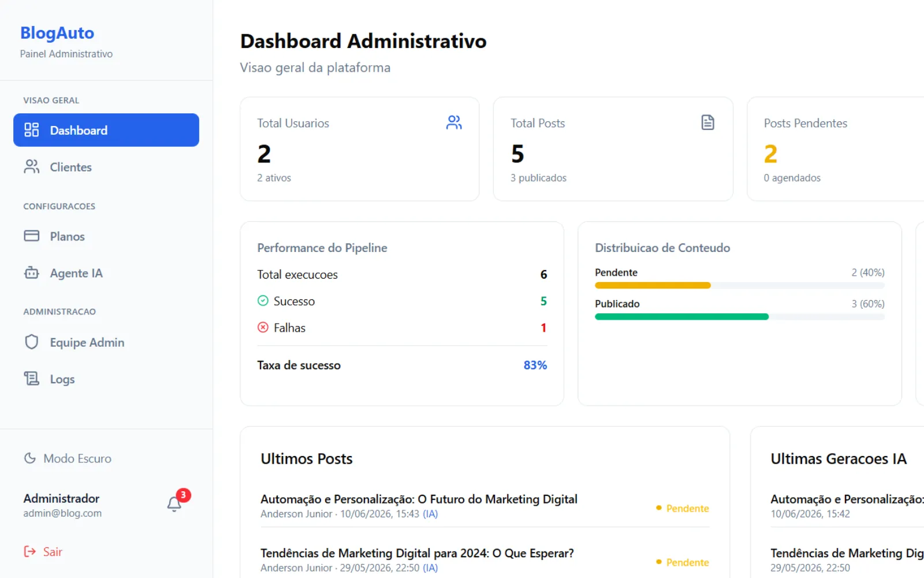Click the '2 ativos' text
The image size is (924, 578).
point(274,178)
